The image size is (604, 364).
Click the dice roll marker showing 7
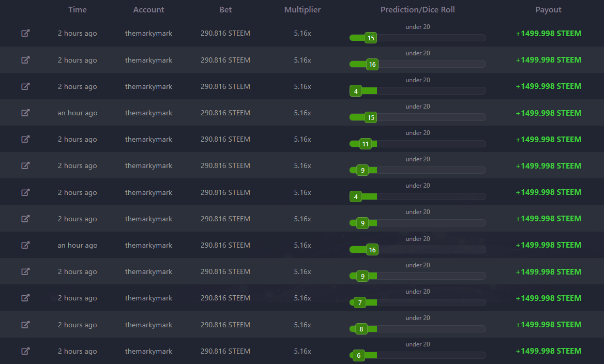(x=360, y=303)
